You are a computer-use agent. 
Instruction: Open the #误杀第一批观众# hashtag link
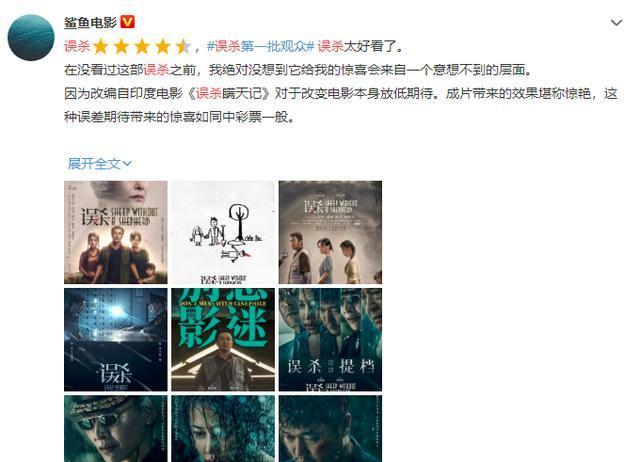[260, 46]
